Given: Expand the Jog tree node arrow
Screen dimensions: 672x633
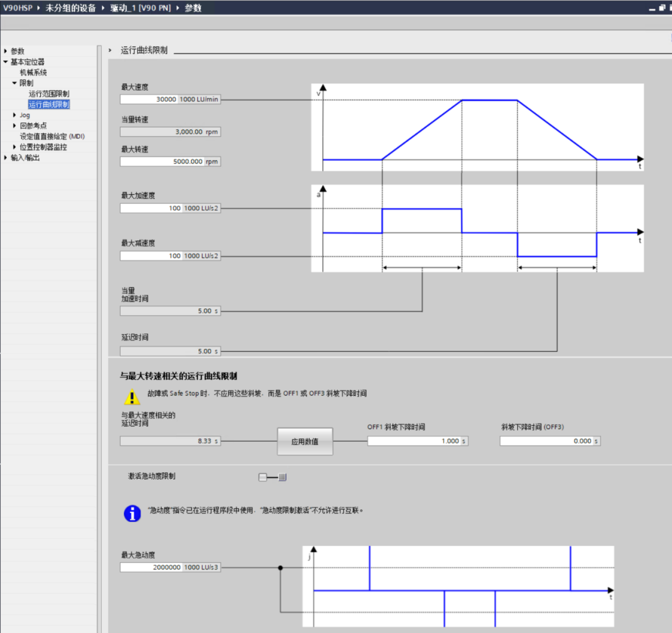Looking at the screenshot, I should tap(14, 115).
